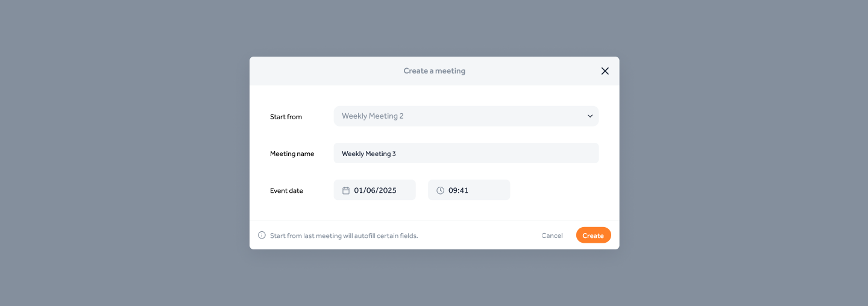The width and height of the screenshot is (868, 306).
Task: Select the 09:41 time value
Action: point(458,190)
